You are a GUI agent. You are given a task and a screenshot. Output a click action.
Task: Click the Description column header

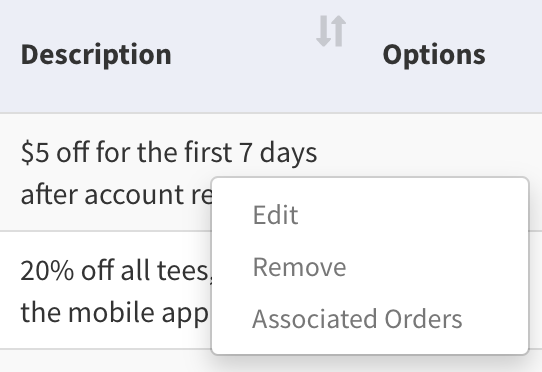pyautogui.click(x=96, y=55)
